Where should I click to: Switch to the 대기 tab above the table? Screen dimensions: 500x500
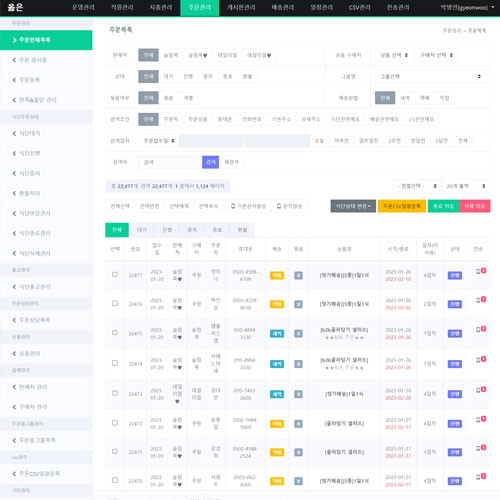click(142, 230)
